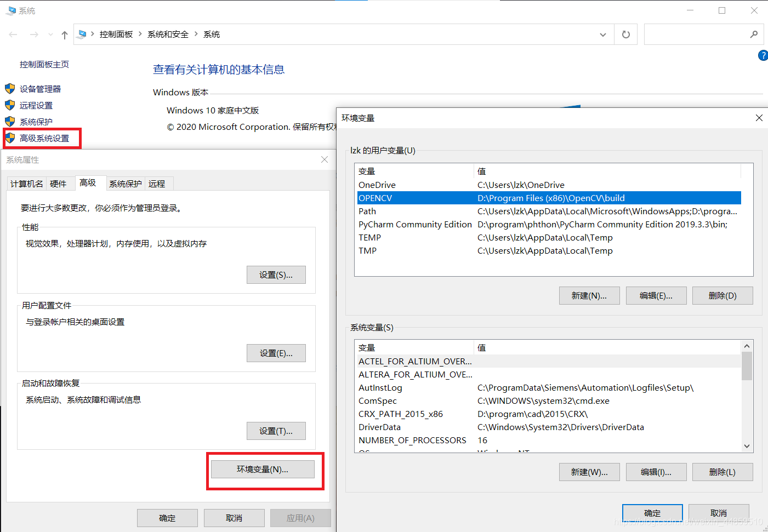Select AutInstLog system variable row

point(549,388)
